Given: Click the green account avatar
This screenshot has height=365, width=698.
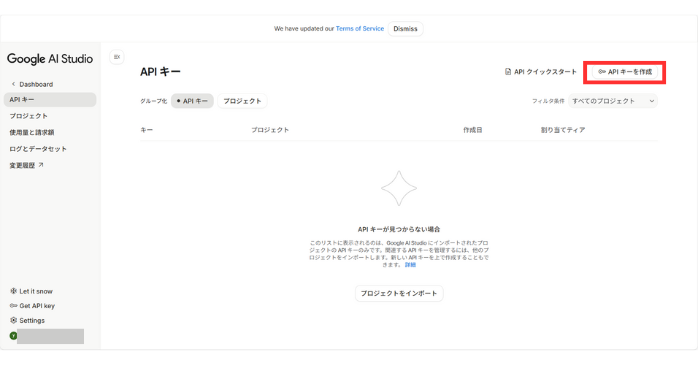Looking at the screenshot, I should [x=13, y=336].
